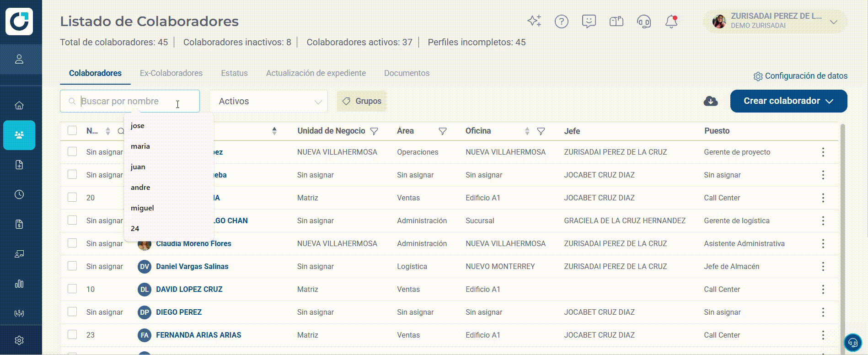Viewport: 868px width, 355px height.
Task: Go to the home icon in sidebar
Action: tap(19, 105)
